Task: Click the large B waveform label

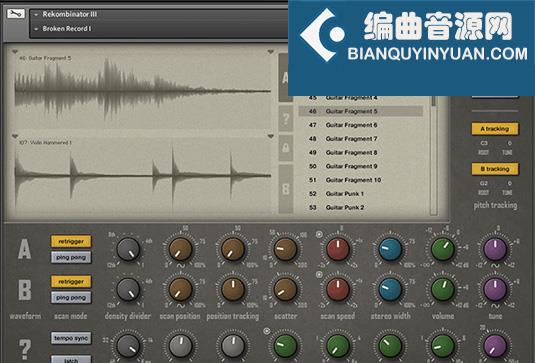Action: 25,290
